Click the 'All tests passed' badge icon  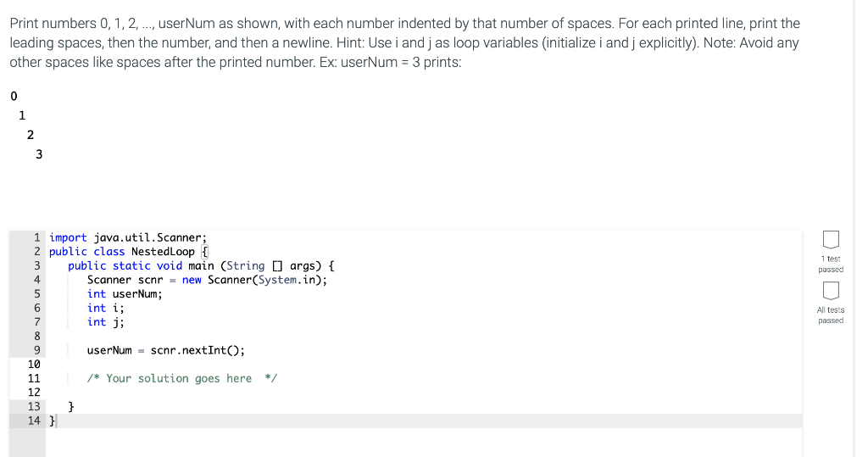[x=831, y=290]
